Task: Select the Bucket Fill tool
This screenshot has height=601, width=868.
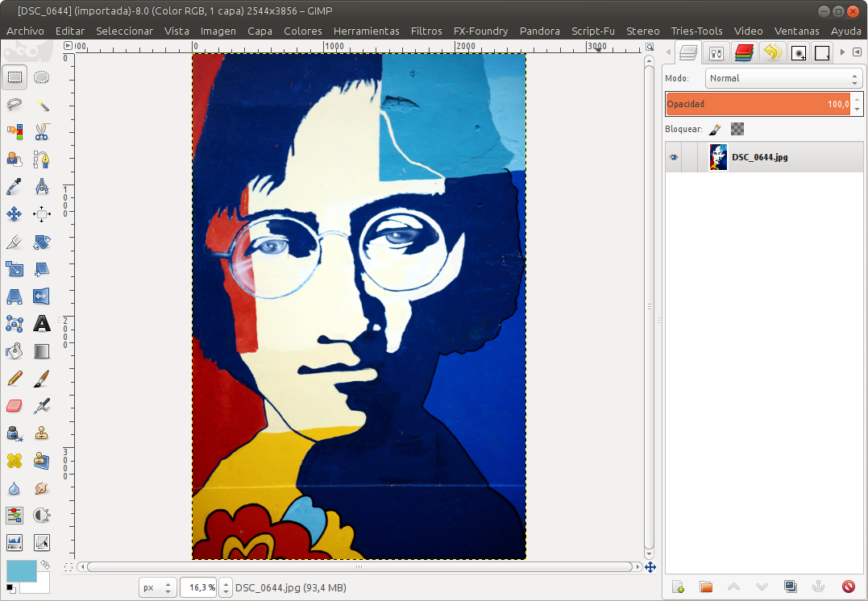Action: click(x=15, y=351)
